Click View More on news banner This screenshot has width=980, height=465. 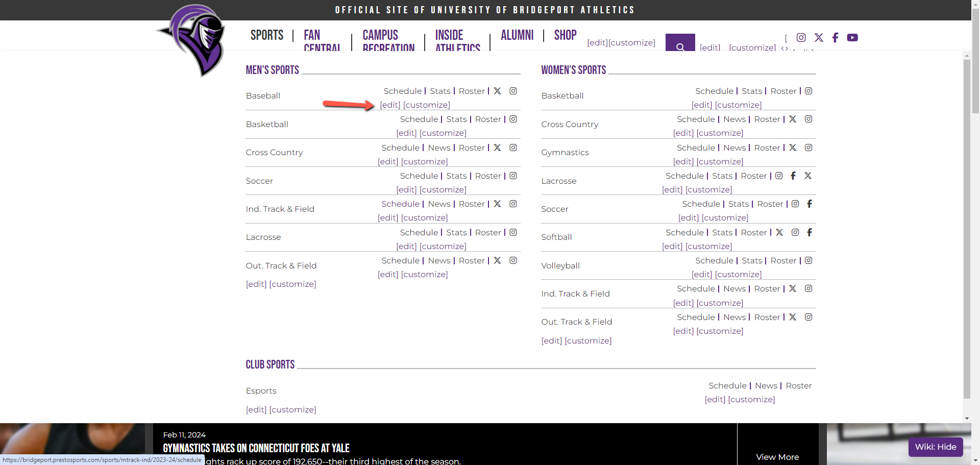[777, 457]
